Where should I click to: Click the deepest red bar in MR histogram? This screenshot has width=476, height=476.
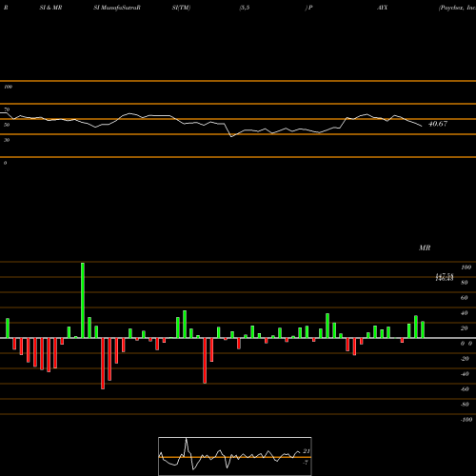(103, 364)
